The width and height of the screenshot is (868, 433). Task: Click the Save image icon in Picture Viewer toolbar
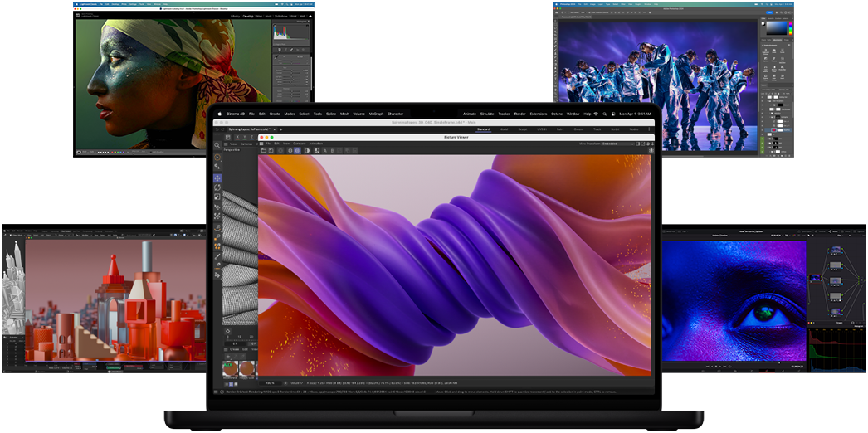coord(271,150)
